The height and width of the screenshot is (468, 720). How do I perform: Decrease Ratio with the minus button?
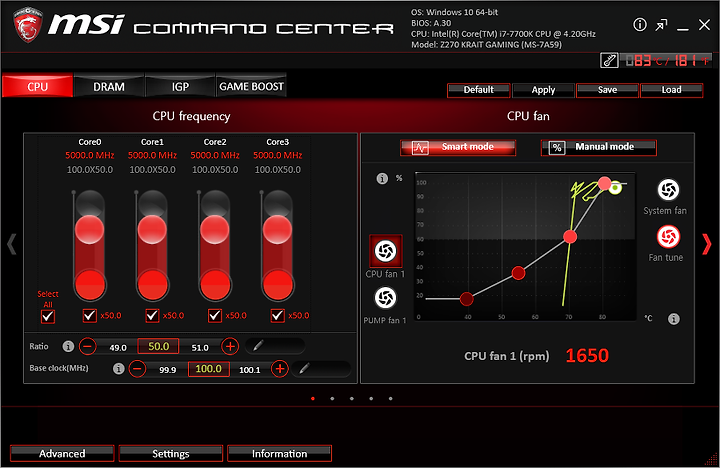88,346
